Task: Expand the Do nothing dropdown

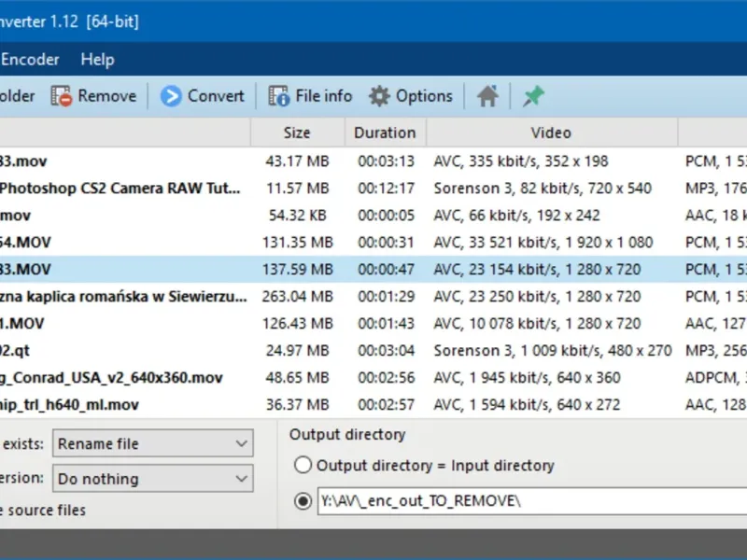Action: pos(242,479)
